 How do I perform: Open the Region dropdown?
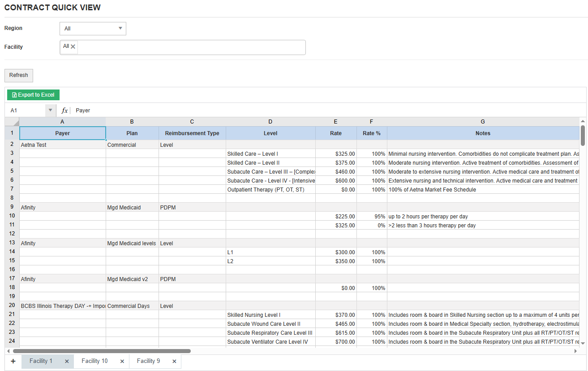tap(93, 29)
